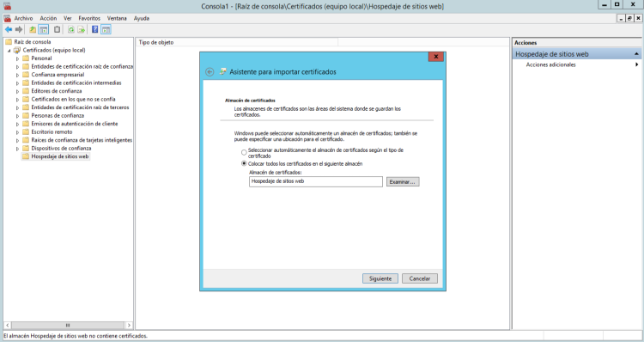This screenshot has height=342, width=644.
Task: Minimize the inner console child window
Action: tap(622, 19)
